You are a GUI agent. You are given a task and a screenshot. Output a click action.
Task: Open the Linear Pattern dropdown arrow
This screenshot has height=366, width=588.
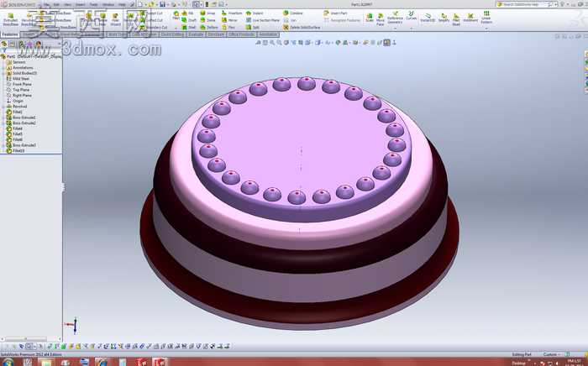(x=486, y=29)
